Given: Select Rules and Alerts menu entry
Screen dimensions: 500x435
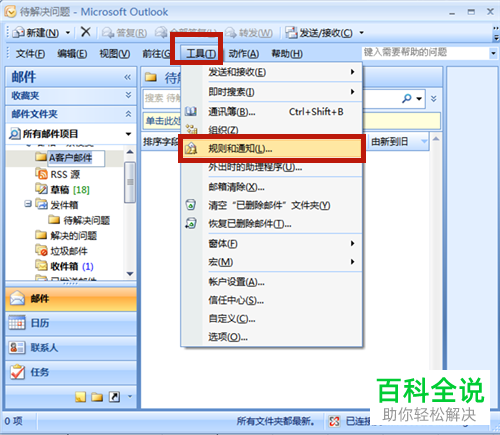Looking at the screenshot, I should pyautogui.click(x=272, y=149).
